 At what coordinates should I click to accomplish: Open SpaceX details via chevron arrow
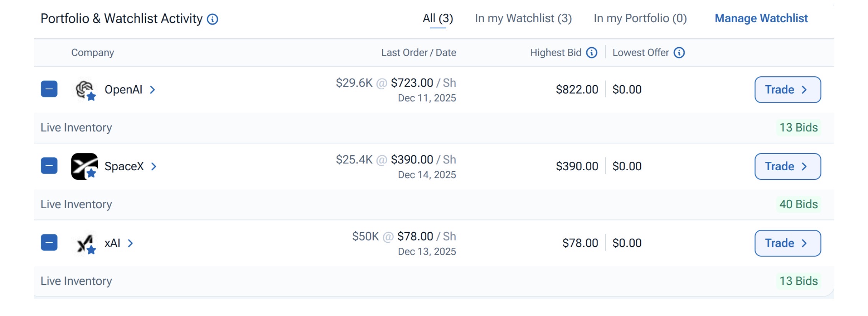point(153,166)
